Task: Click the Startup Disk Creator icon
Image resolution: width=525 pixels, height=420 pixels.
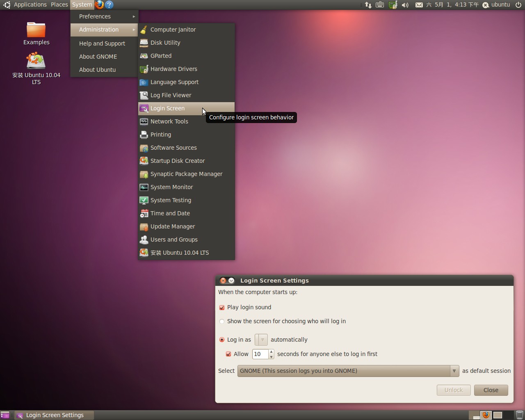Action: point(144,161)
